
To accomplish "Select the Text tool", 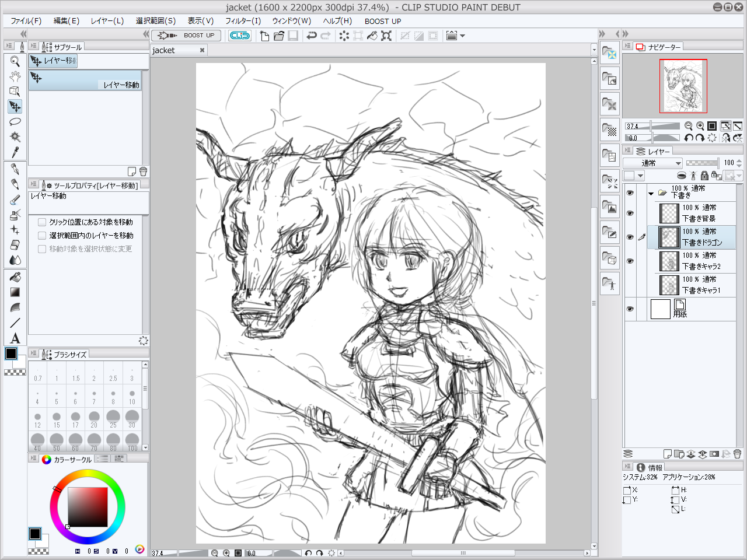I will pyautogui.click(x=15, y=338).
